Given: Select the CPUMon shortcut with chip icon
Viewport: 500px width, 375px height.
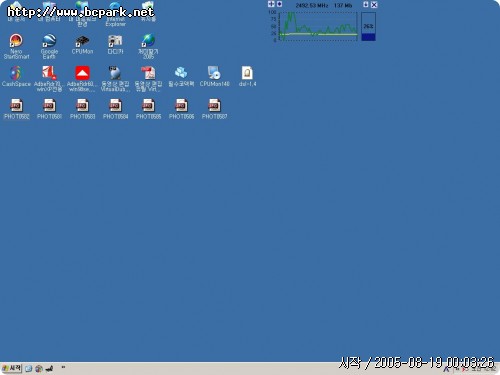Looking at the screenshot, I should coord(82,45).
